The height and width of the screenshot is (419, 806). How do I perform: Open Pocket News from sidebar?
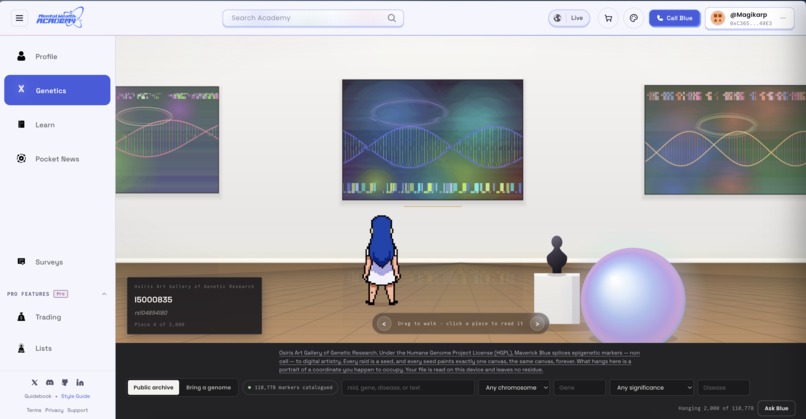(57, 158)
